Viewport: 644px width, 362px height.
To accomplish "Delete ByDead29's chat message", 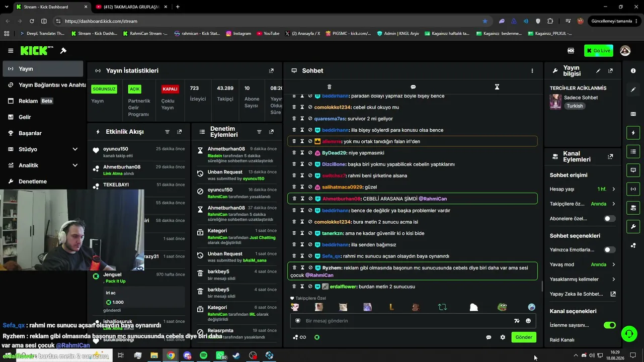I will [x=294, y=153].
